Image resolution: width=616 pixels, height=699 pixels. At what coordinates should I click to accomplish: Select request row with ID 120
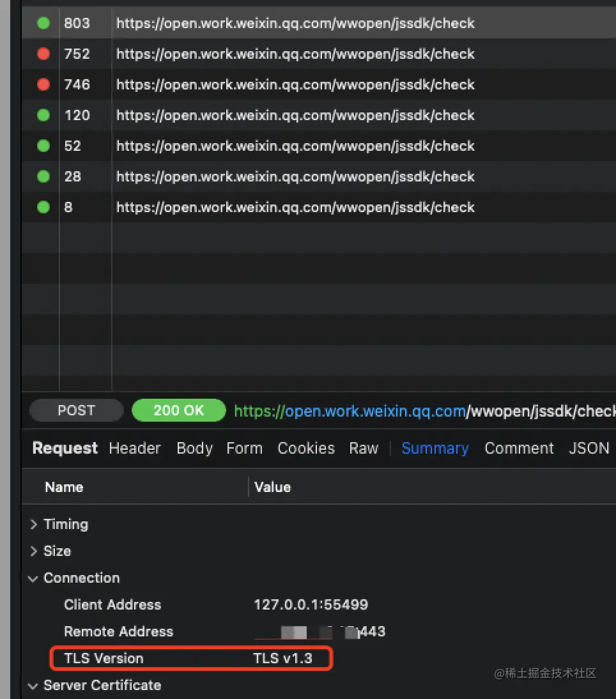pyautogui.click(x=319, y=116)
